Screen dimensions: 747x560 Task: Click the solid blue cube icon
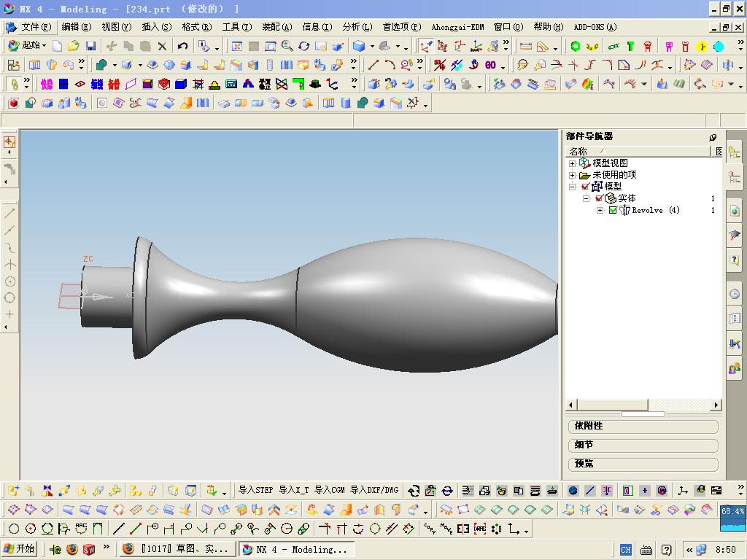point(181,85)
